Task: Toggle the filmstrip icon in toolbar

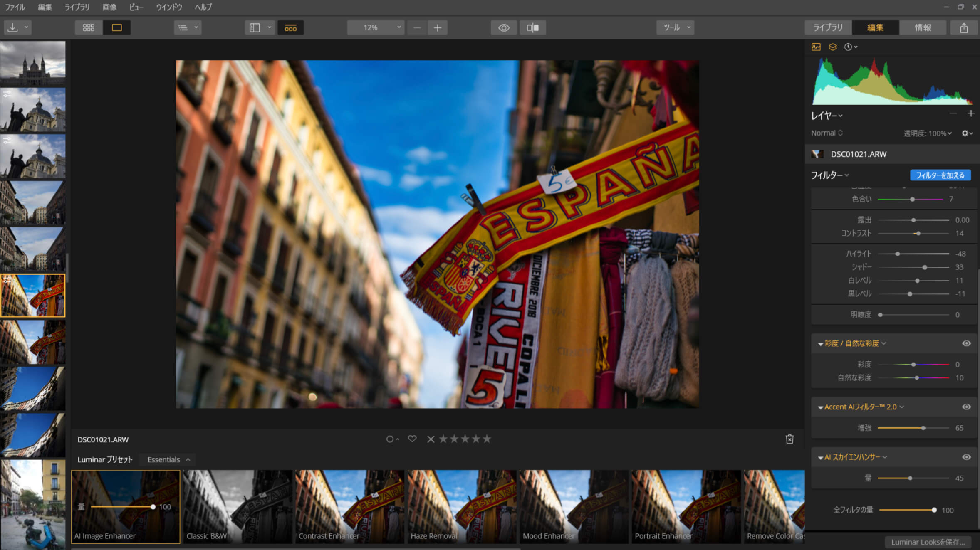Action: point(290,28)
